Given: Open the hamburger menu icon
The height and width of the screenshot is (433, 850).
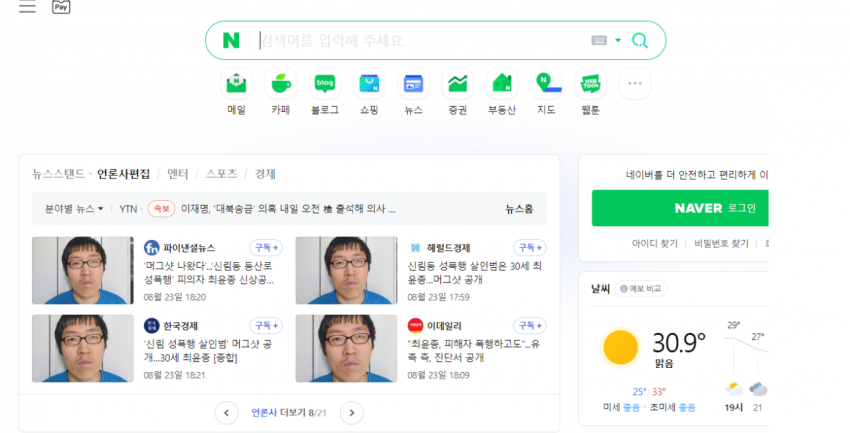Looking at the screenshot, I should pyautogui.click(x=27, y=7).
